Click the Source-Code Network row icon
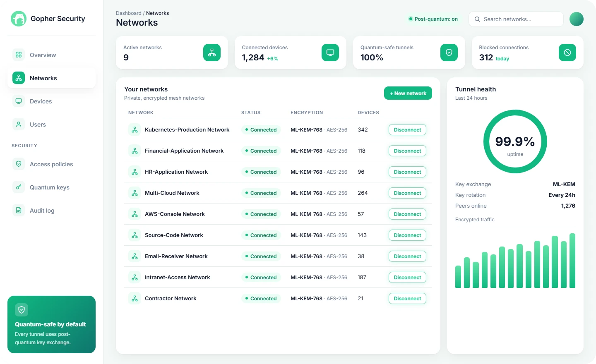Image resolution: width=596 pixels, height=364 pixels. [135, 235]
